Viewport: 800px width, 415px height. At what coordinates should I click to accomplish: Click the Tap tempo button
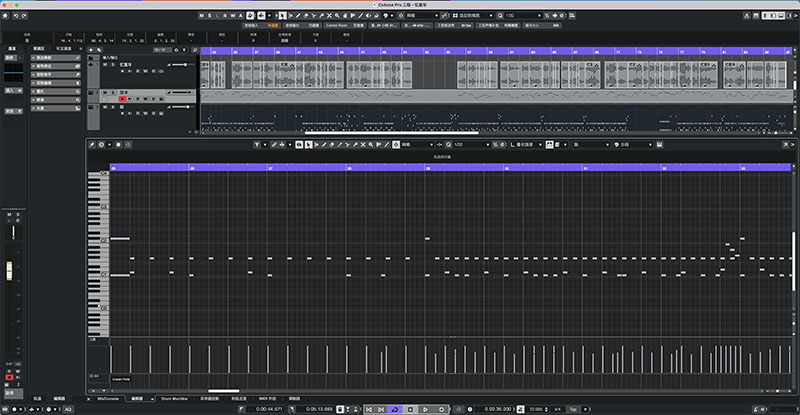pos(573,409)
